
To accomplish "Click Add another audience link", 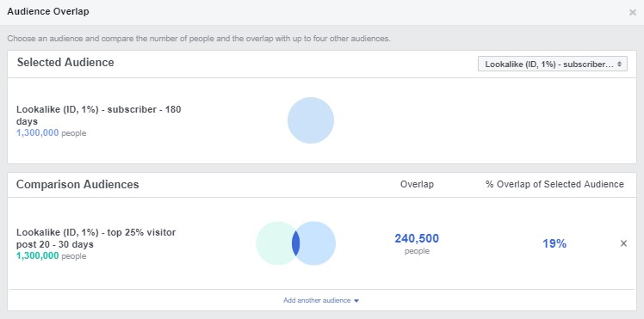I will point(321,301).
